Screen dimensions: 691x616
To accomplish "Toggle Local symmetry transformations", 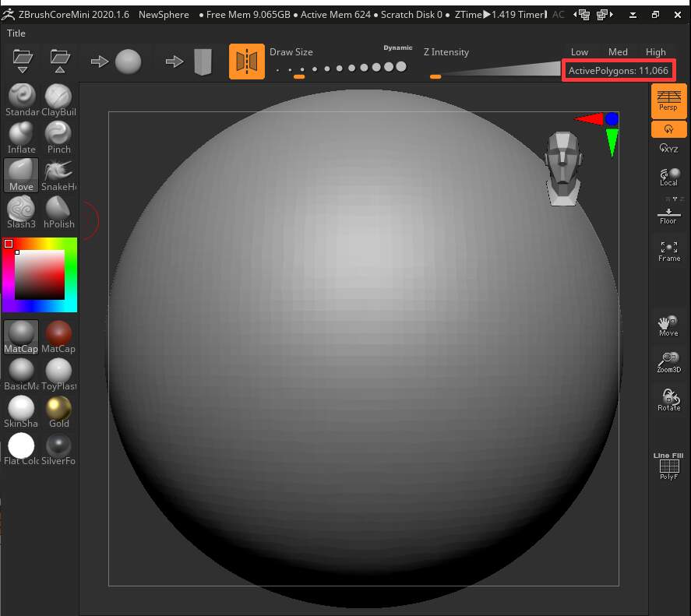I will pyautogui.click(x=669, y=177).
